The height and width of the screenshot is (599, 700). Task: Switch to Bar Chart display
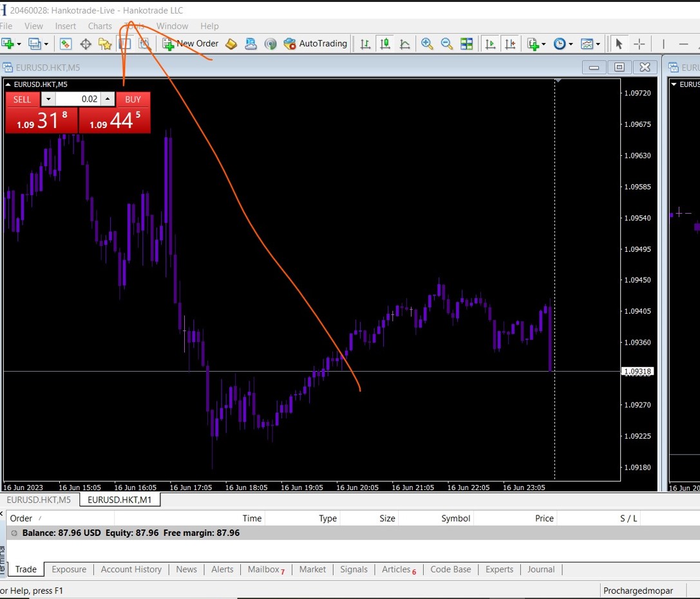tap(365, 44)
